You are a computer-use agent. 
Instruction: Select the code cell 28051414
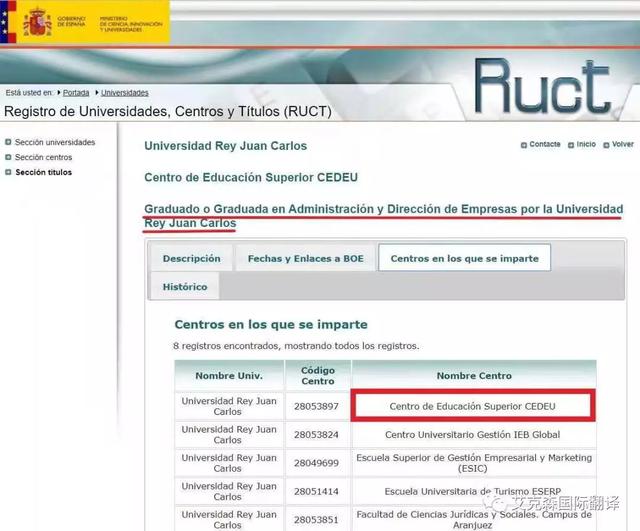[316, 491]
